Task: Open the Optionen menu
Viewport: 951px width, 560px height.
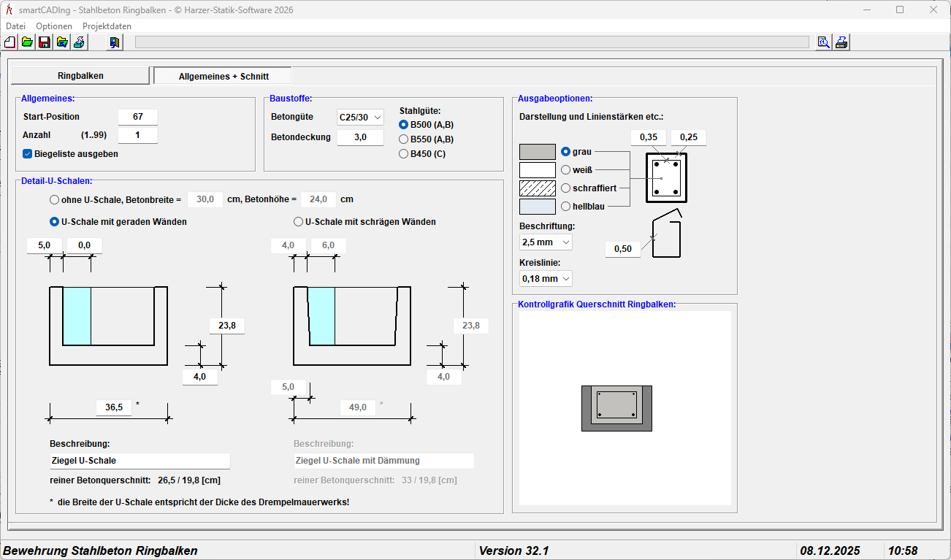Action: coord(54,26)
